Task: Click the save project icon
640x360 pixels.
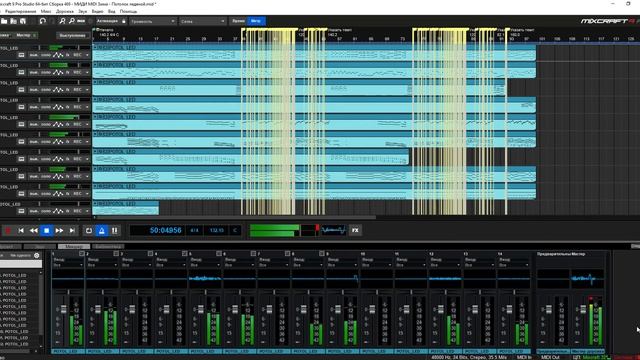Action: coord(23,21)
